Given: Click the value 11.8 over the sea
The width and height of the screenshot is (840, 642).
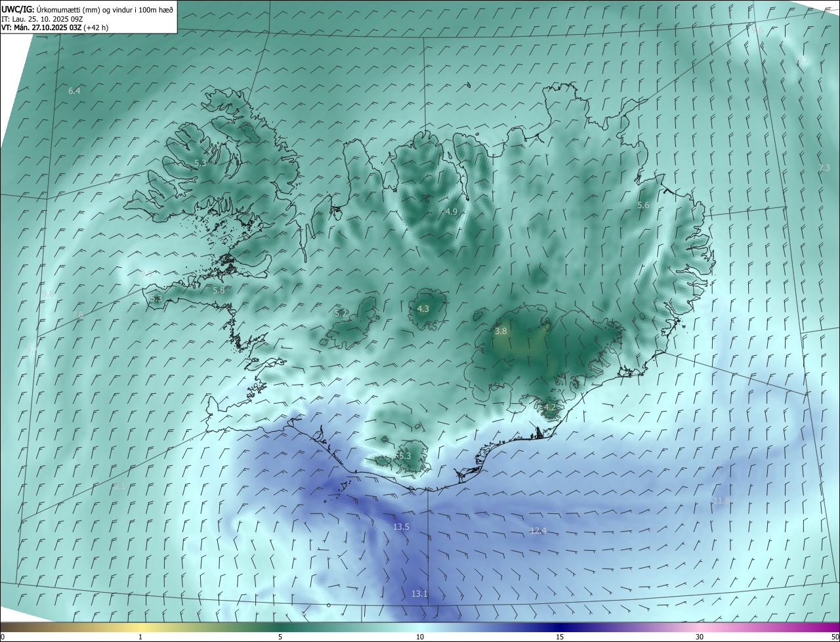Looking at the screenshot, I should tap(721, 501).
